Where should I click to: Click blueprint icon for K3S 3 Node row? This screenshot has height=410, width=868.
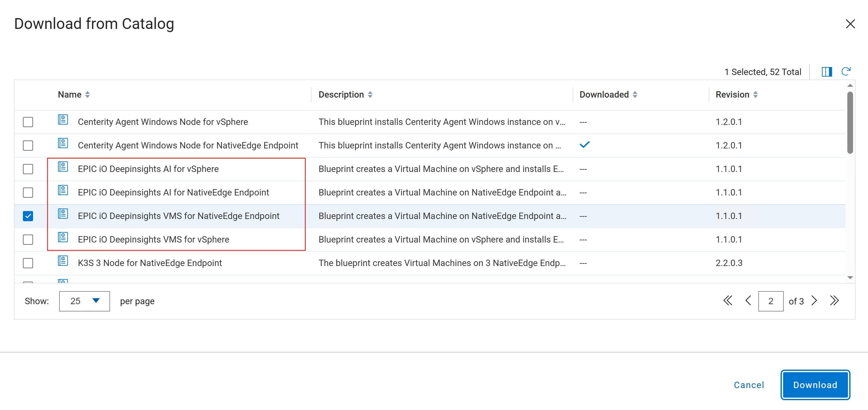[x=63, y=261]
